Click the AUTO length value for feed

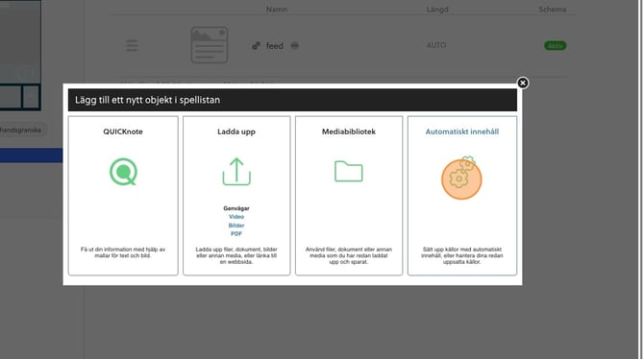[x=436, y=45]
